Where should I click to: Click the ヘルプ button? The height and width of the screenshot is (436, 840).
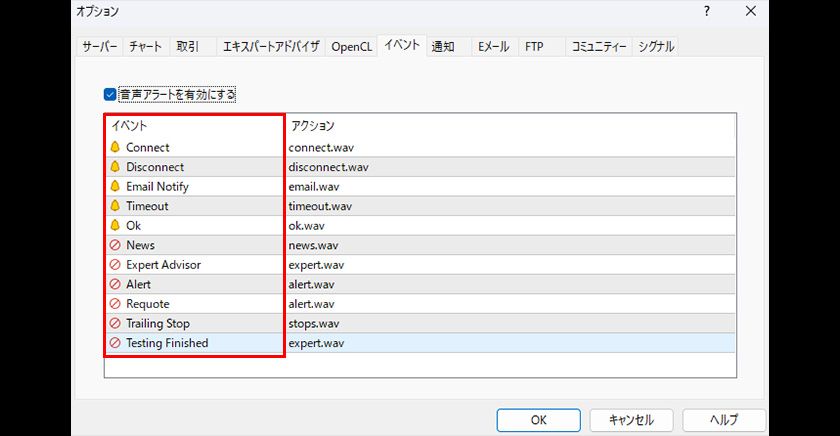click(723, 420)
